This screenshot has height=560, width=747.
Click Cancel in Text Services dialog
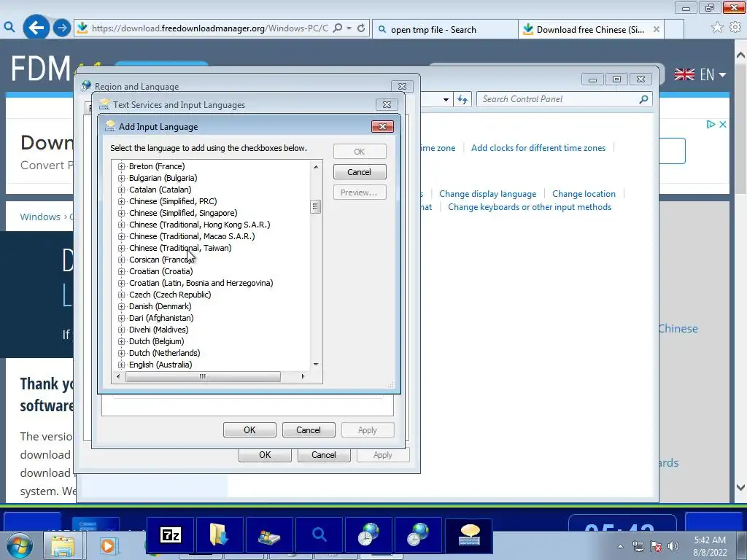tap(309, 430)
